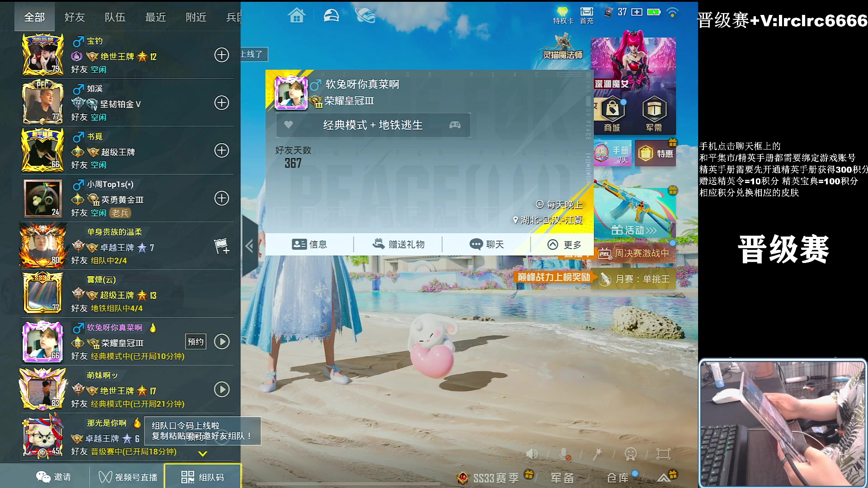Switch to the 附近 tab
The height and width of the screenshot is (488, 868).
tap(196, 17)
